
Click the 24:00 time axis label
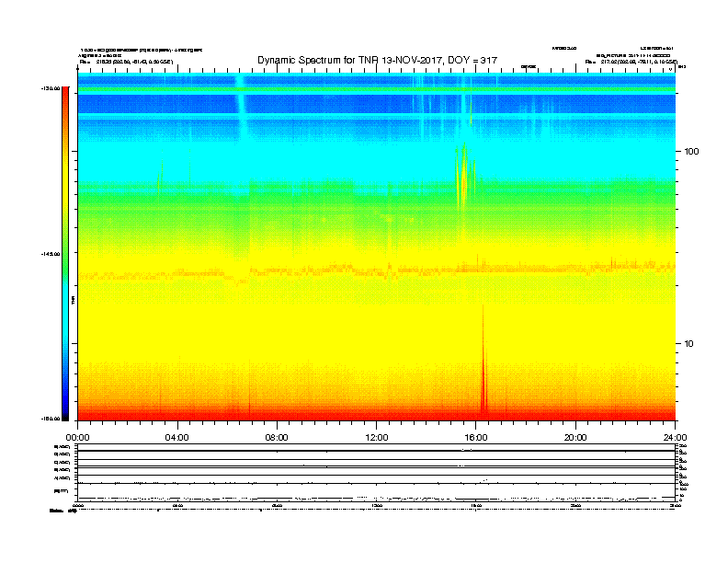pyautogui.click(x=675, y=438)
